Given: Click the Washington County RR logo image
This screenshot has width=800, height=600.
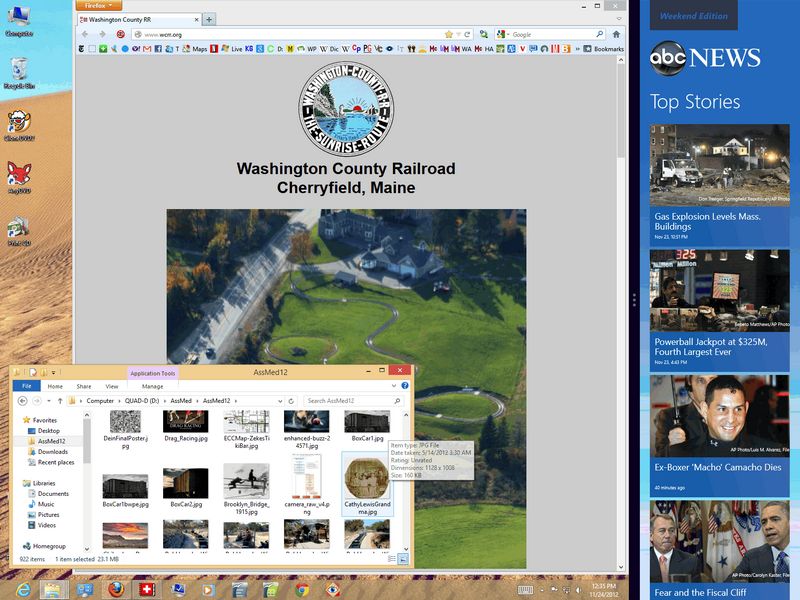Looking at the screenshot, I should point(346,109).
